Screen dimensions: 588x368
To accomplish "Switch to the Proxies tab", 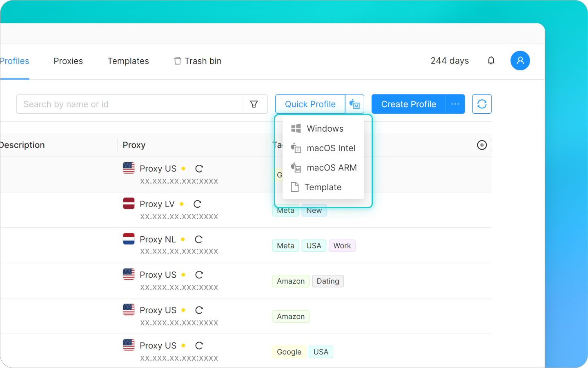I will (x=68, y=61).
